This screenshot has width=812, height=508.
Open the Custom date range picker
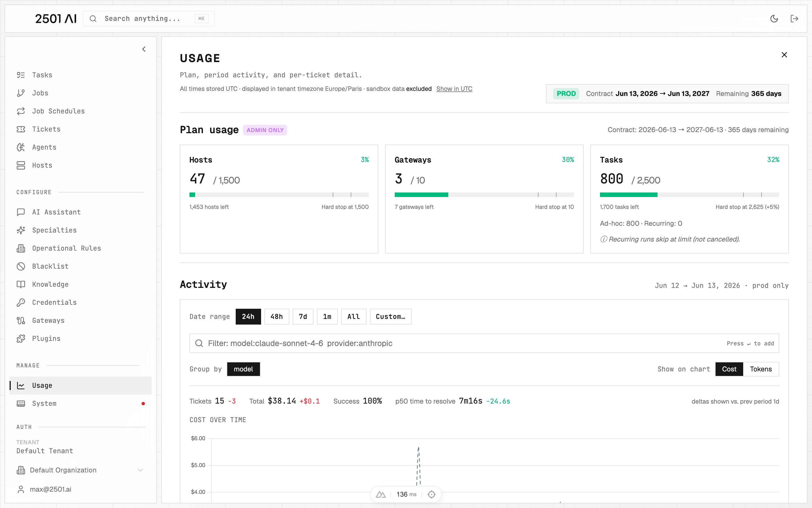pos(390,316)
